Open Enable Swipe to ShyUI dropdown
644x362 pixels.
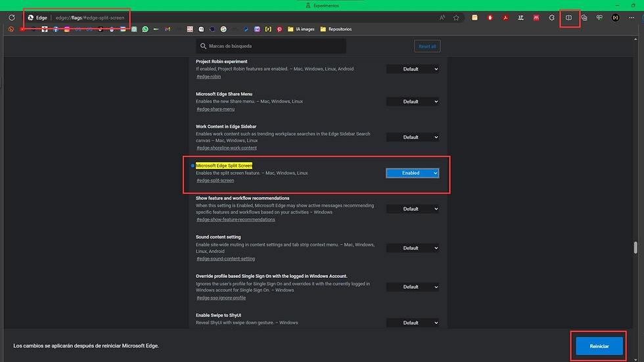pyautogui.click(x=413, y=323)
